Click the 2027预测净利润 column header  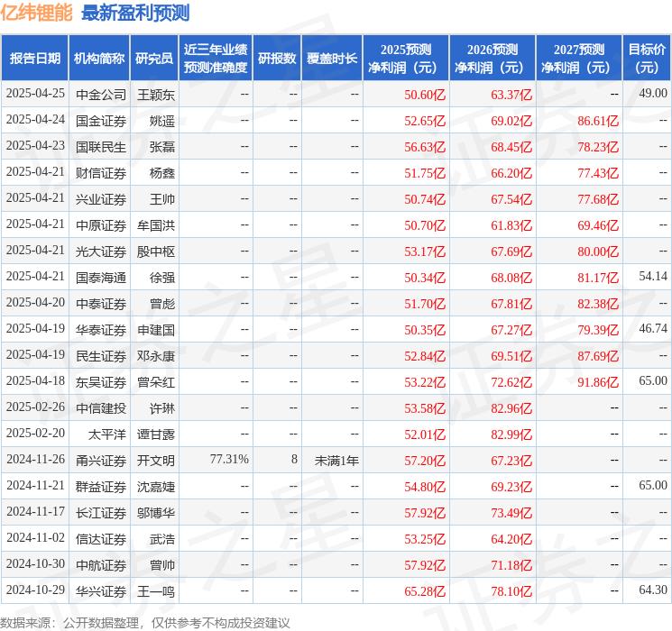pyautogui.click(x=579, y=59)
